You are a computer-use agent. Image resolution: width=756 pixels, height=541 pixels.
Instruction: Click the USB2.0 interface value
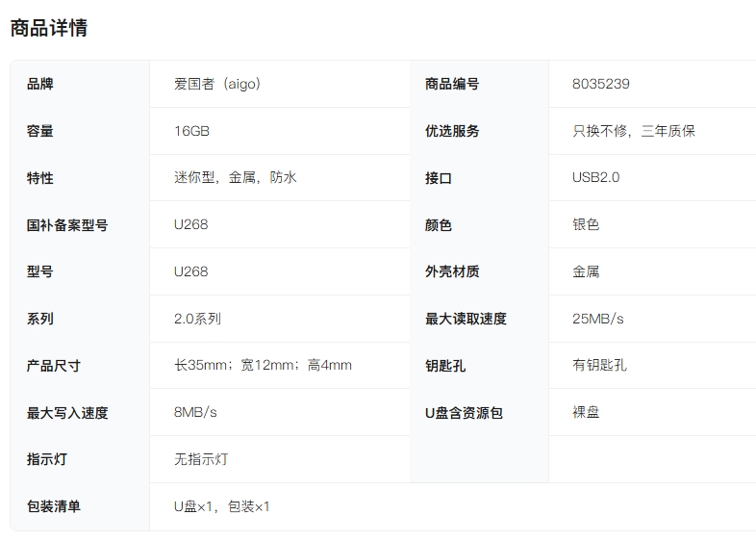595,177
